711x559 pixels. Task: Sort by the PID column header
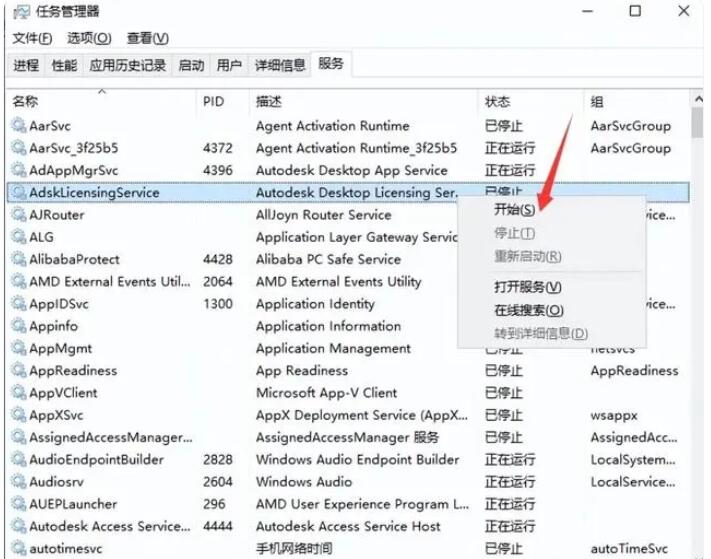point(214,102)
